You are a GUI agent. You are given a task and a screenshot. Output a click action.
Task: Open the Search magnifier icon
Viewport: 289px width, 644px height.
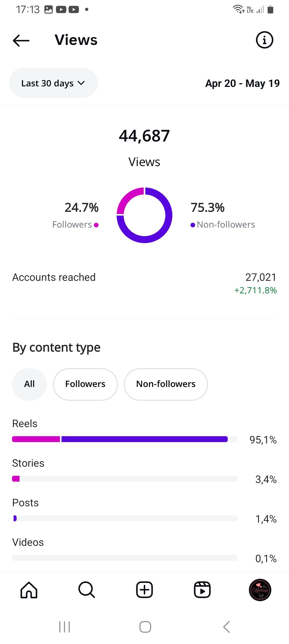(x=87, y=590)
